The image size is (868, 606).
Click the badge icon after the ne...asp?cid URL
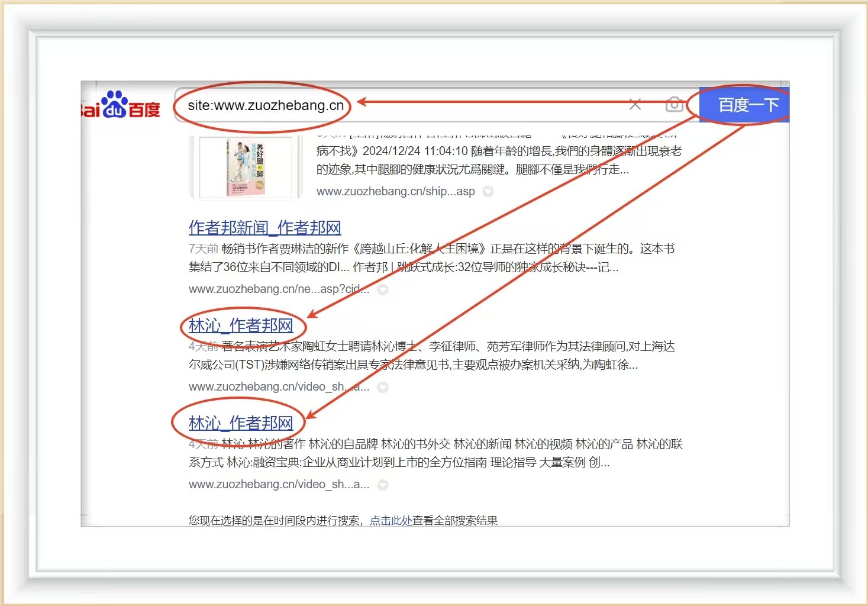[x=383, y=289]
